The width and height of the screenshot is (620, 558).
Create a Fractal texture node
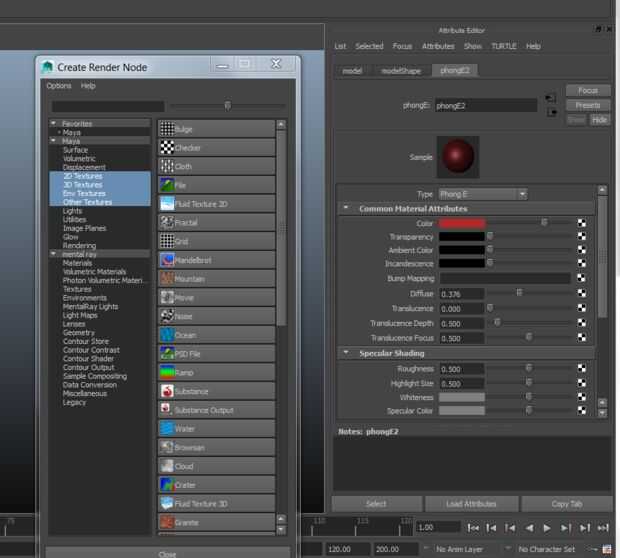coord(216,223)
